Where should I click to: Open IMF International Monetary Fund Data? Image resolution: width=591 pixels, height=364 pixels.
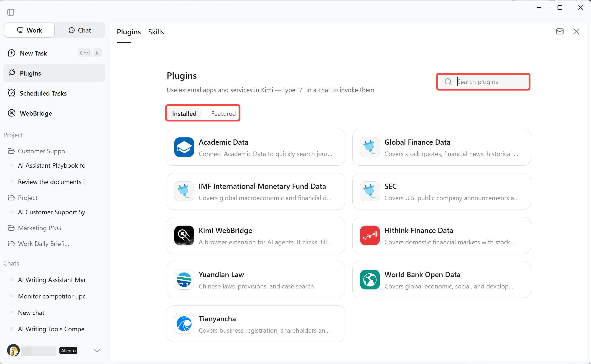coord(262,186)
